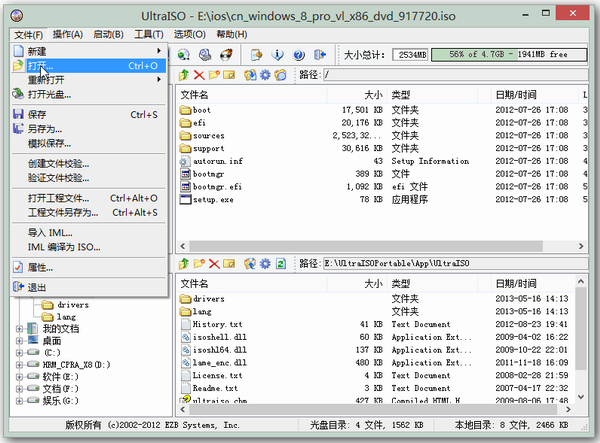Click the rename icon in ISO toolbar
This screenshot has height=443, width=600.
tap(229, 75)
